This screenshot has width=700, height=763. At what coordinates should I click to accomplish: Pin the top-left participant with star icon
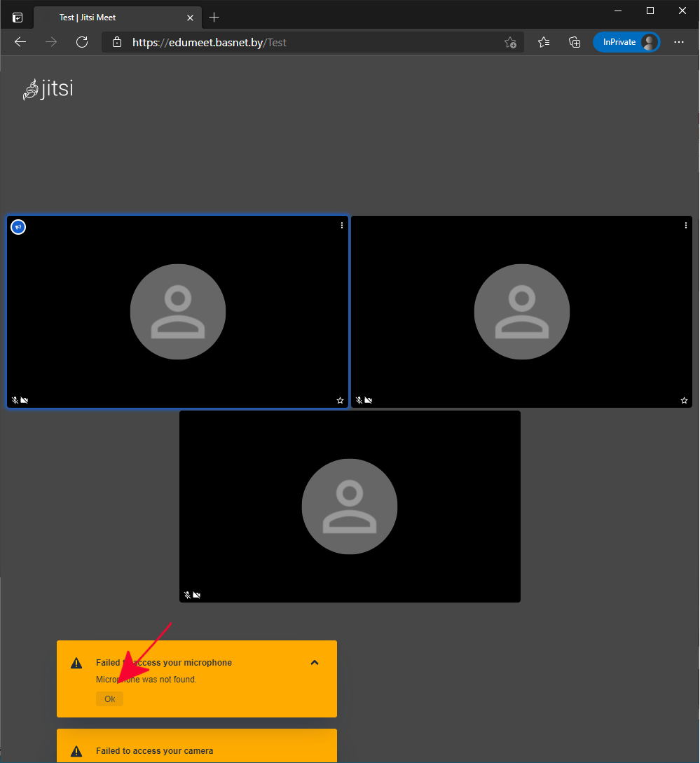pos(341,401)
